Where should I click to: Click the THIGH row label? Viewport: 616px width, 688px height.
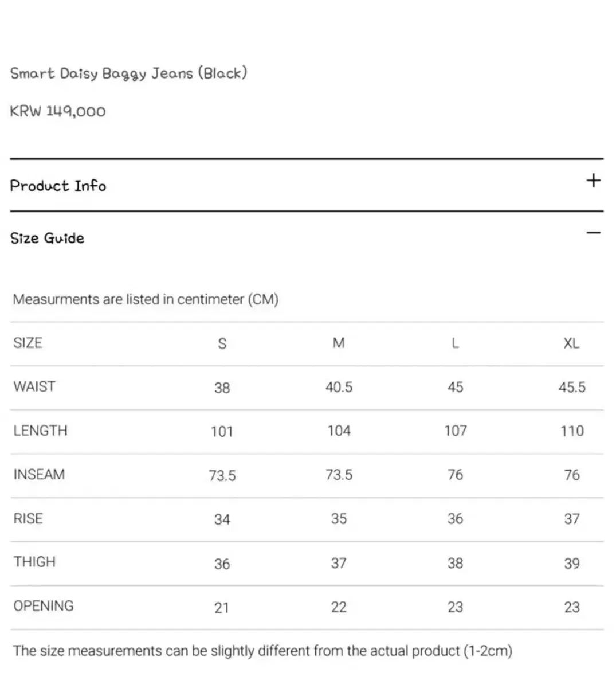pyautogui.click(x=34, y=562)
